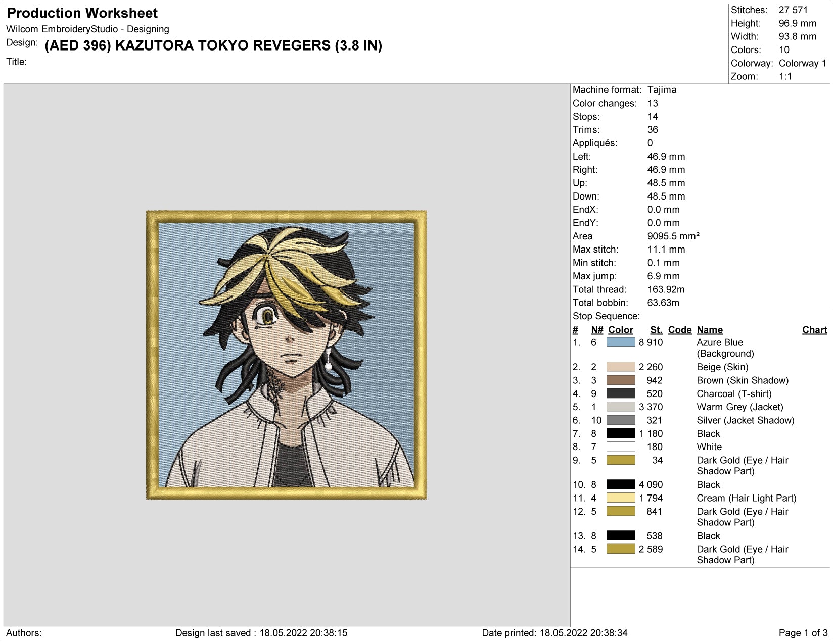This screenshot has width=834, height=644.
Task: Click the Azure Blue color swatch
Action: pyautogui.click(x=621, y=342)
